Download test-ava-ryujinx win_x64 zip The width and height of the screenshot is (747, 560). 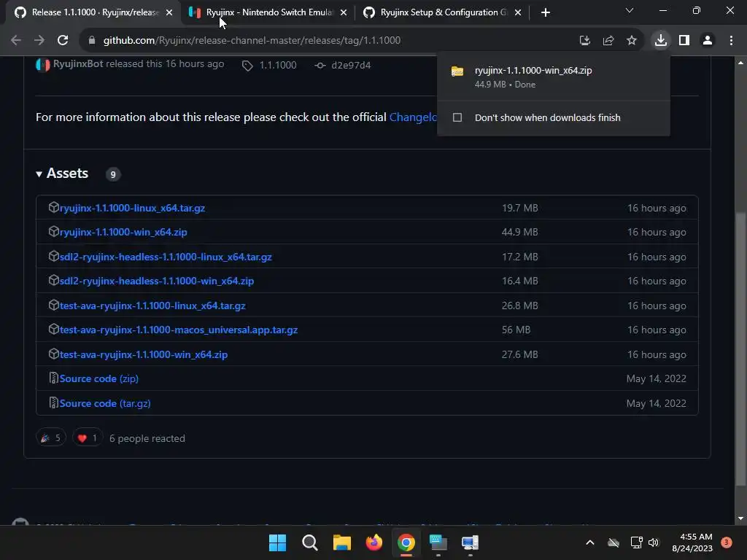pyautogui.click(x=144, y=354)
